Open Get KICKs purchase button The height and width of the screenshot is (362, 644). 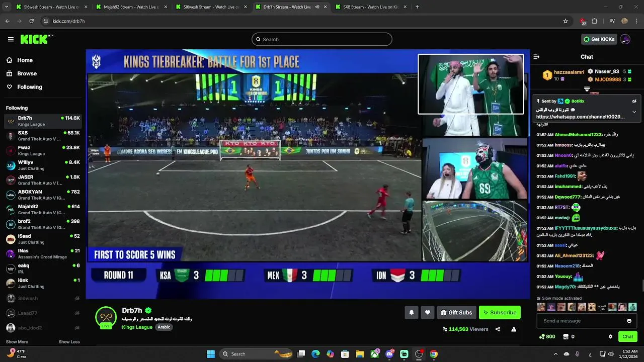click(599, 39)
